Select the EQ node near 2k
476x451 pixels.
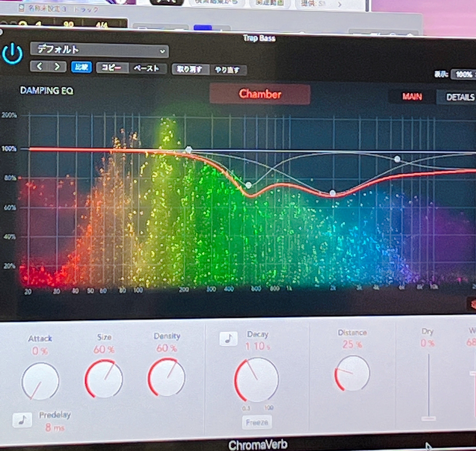[x=332, y=192]
